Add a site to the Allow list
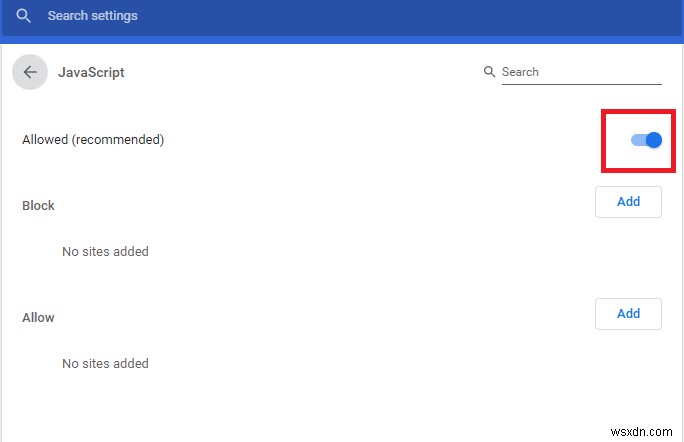The height and width of the screenshot is (442, 684). [628, 313]
